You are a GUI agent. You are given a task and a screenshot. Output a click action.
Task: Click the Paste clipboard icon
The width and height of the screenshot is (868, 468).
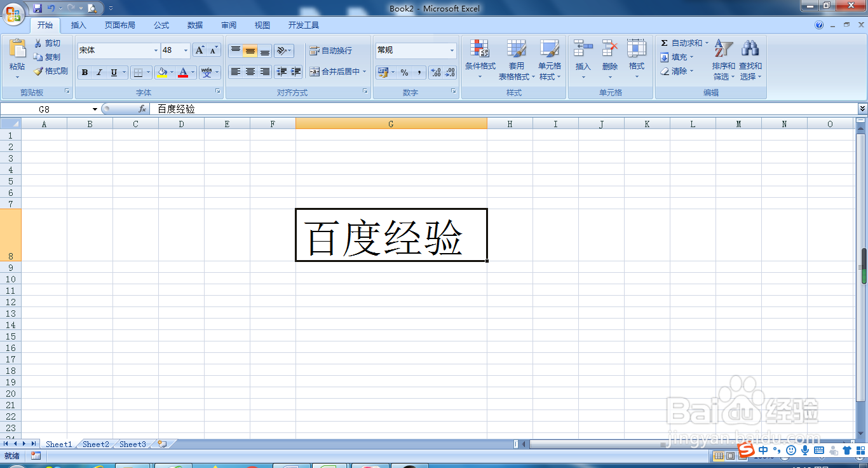point(17,49)
